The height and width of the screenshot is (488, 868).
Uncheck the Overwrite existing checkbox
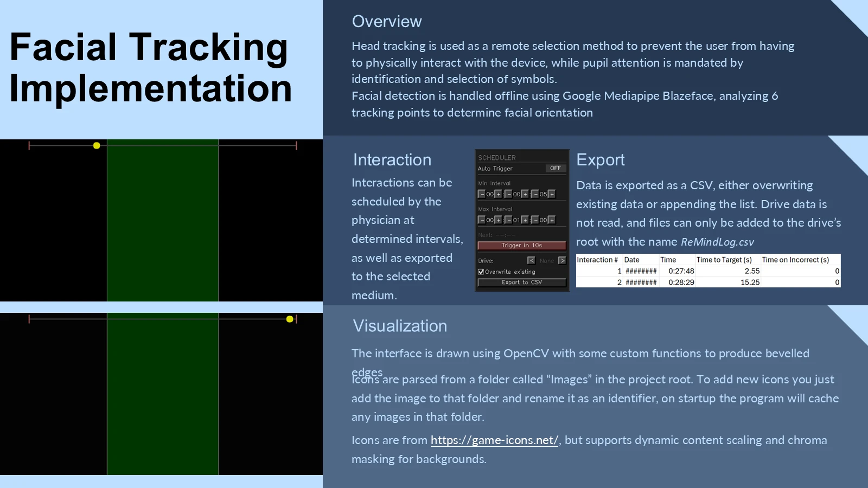click(481, 272)
